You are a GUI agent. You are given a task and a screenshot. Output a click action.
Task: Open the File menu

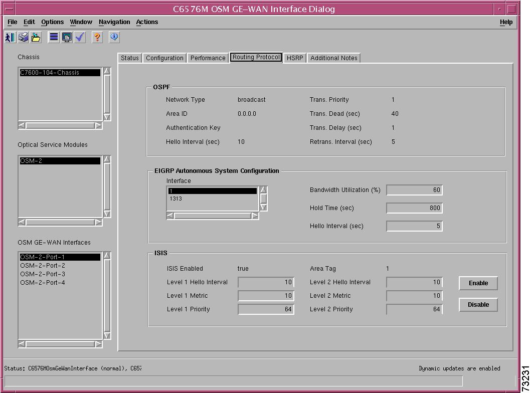coord(12,22)
